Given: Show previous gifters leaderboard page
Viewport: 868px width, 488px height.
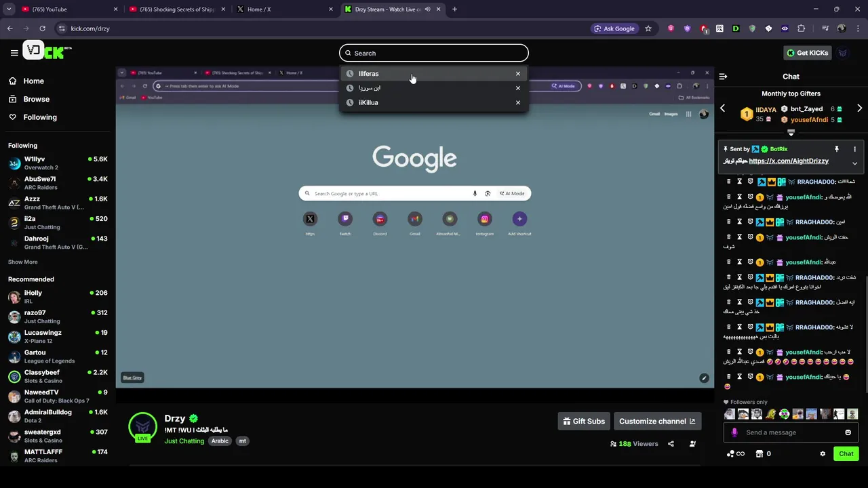Looking at the screenshot, I should point(722,108).
